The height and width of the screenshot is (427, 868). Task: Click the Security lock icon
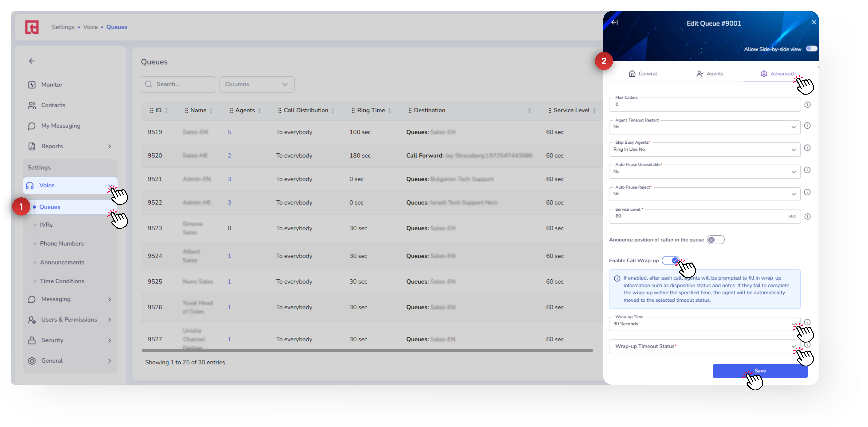(x=32, y=340)
